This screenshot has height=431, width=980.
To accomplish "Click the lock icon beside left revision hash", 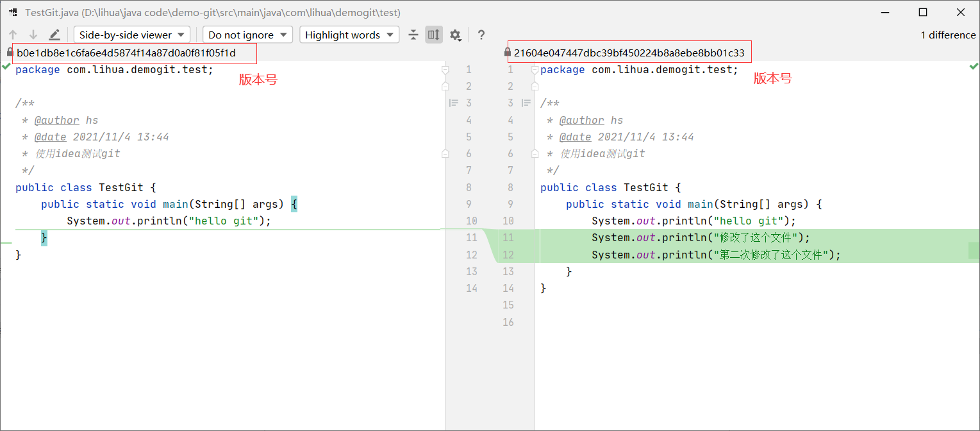I will coord(9,51).
